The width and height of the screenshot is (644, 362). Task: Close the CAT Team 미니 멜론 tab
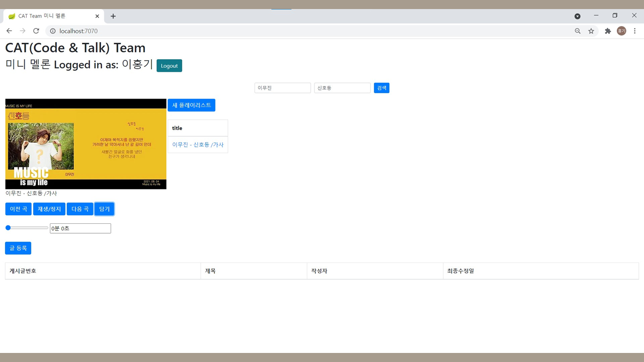97,16
